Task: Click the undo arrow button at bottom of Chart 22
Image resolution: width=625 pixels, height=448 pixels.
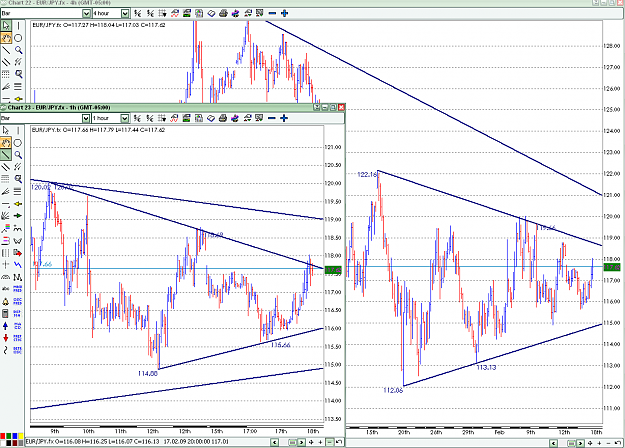Action: [x=618, y=443]
